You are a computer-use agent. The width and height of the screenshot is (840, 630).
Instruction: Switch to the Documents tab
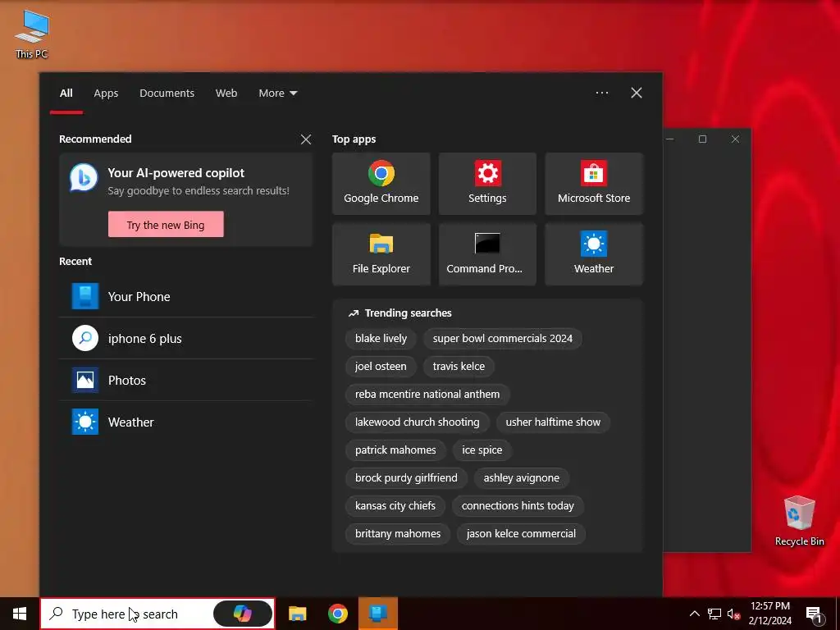pyautogui.click(x=167, y=94)
